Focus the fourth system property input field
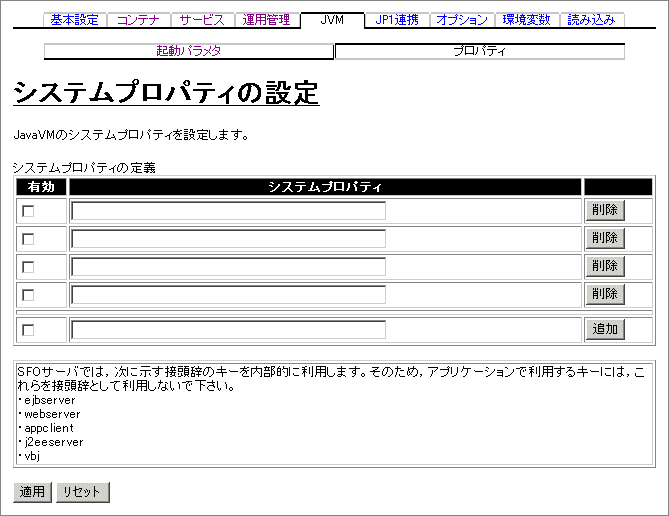The width and height of the screenshot is (669, 516). (229, 294)
